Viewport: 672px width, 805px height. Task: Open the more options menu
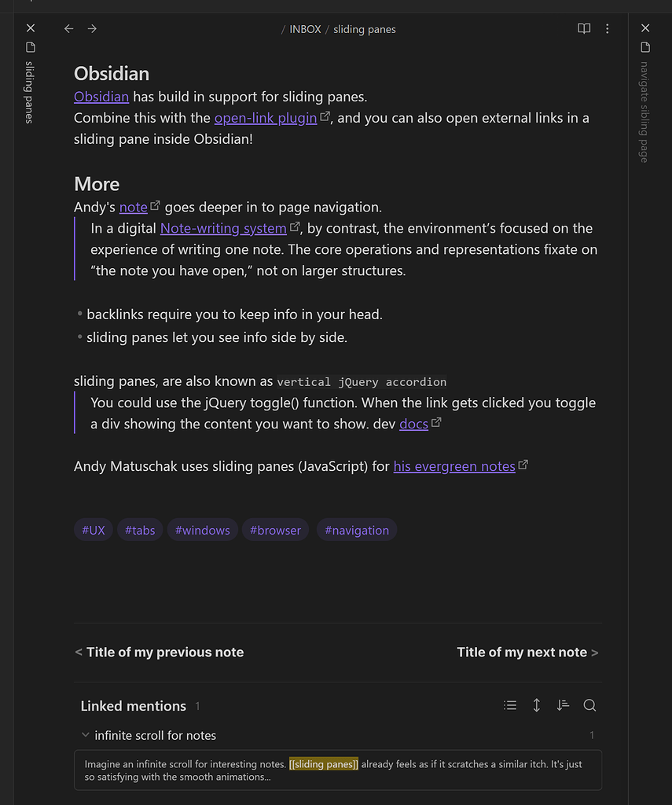tap(607, 28)
